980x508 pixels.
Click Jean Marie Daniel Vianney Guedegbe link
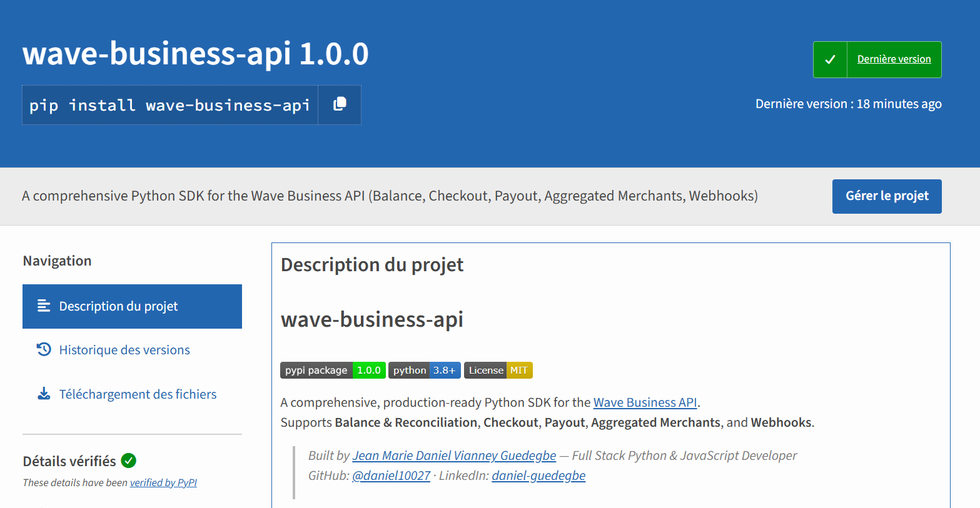tap(454, 456)
